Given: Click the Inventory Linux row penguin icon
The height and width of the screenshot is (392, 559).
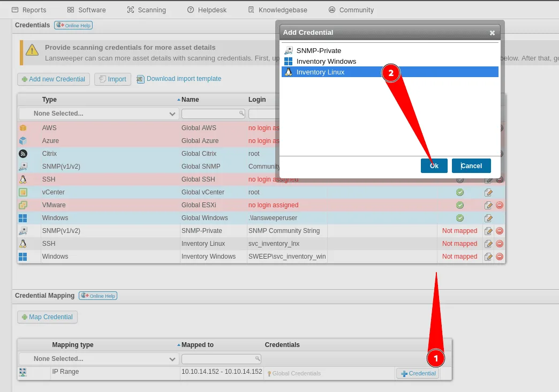Looking at the screenshot, I should 23,244.
